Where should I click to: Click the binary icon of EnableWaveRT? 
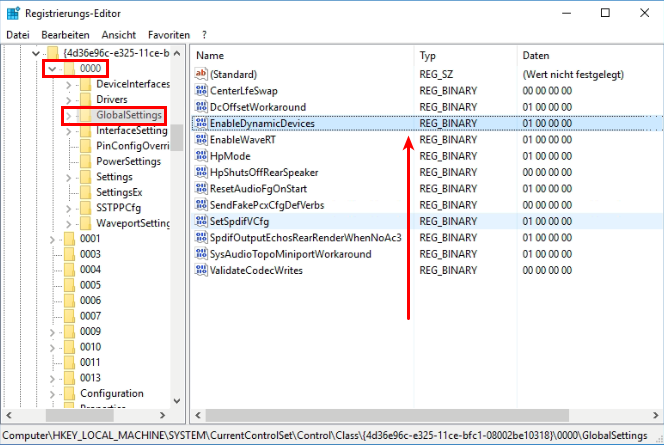coord(201,139)
